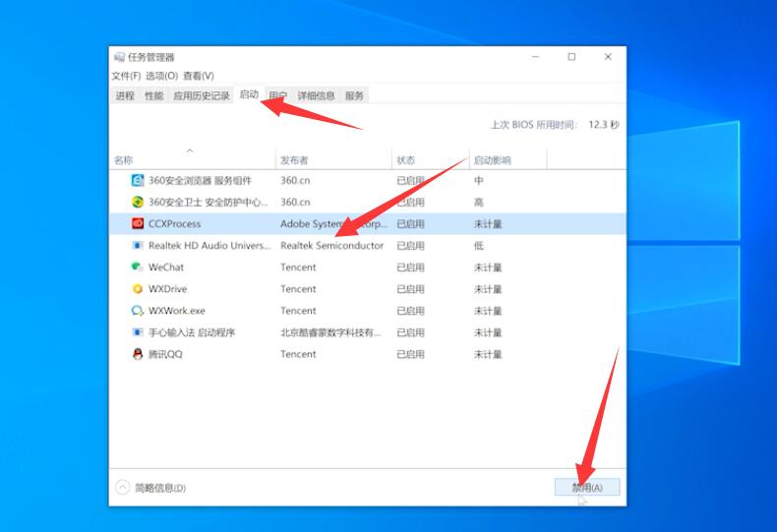Screen dimensions: 777x532
Task: Click the red CCXProcess icon
Action: tap(138, 224)
